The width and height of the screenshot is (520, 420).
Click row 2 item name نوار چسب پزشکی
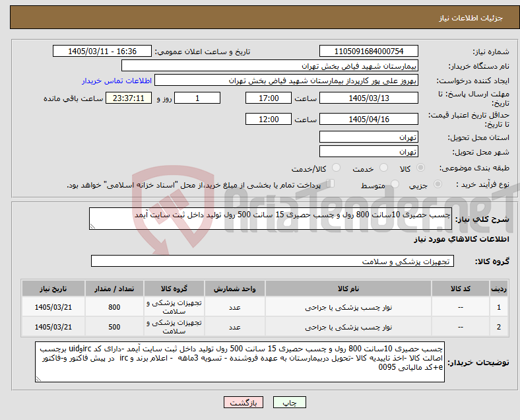(348, 328)
